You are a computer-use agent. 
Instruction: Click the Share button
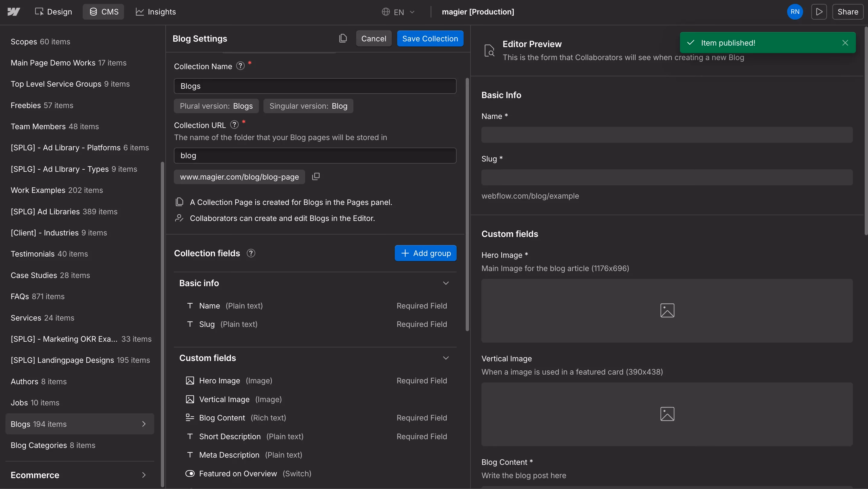pyautogui.click(x=847, y=12)
